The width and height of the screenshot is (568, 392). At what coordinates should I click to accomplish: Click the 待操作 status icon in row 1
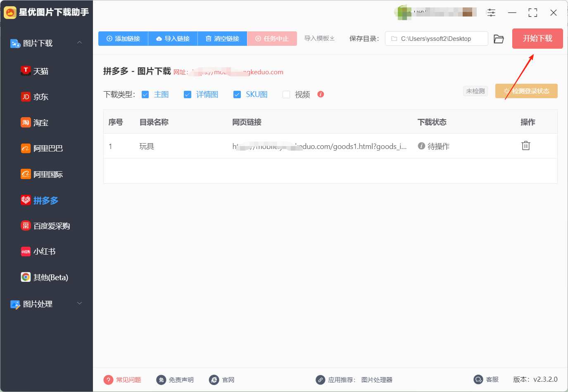click(x=421, y=146)
